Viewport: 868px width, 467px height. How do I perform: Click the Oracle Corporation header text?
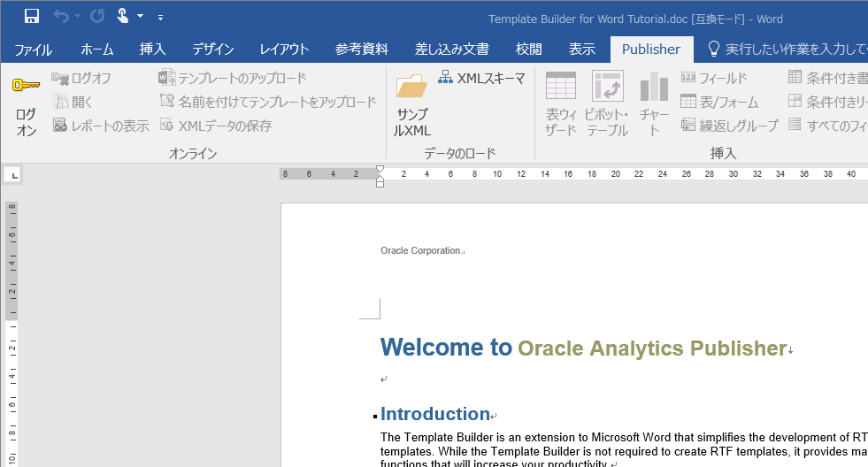(x=422, y=250)
